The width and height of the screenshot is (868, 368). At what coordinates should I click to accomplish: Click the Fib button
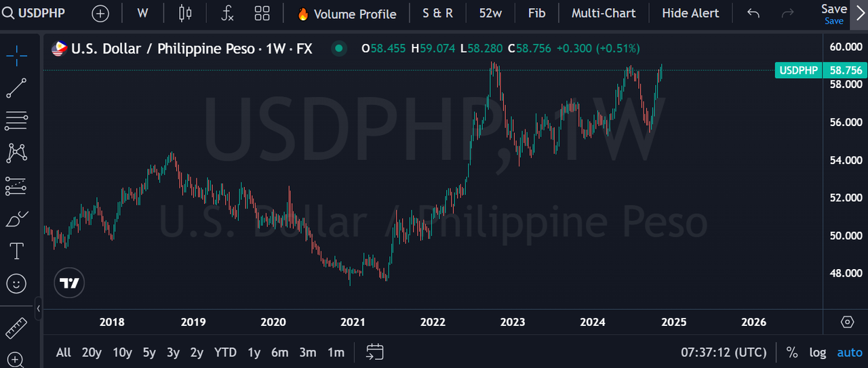click(x=536, y=14)
